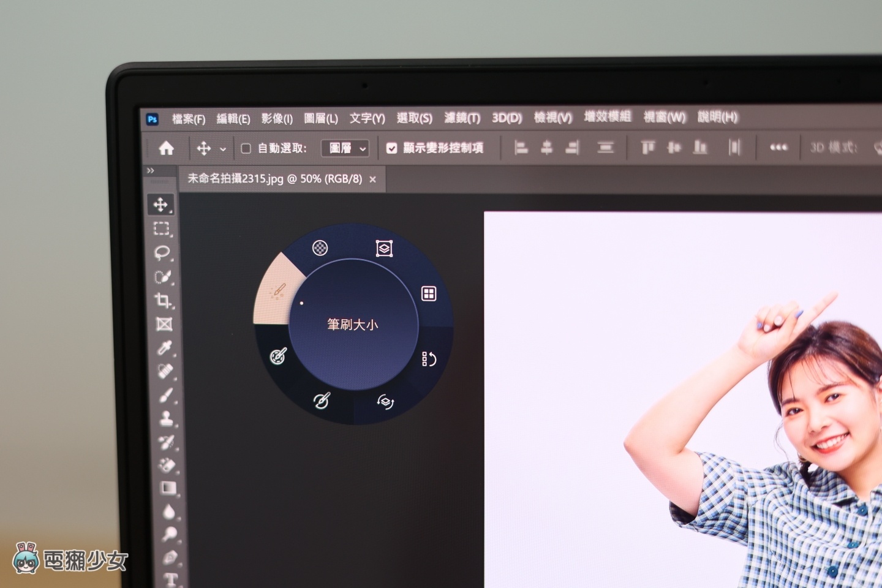Open the Move tool options chevron dropdown
Image resolution: width=882 pixels, height=588 pixels.
point(222,148)
